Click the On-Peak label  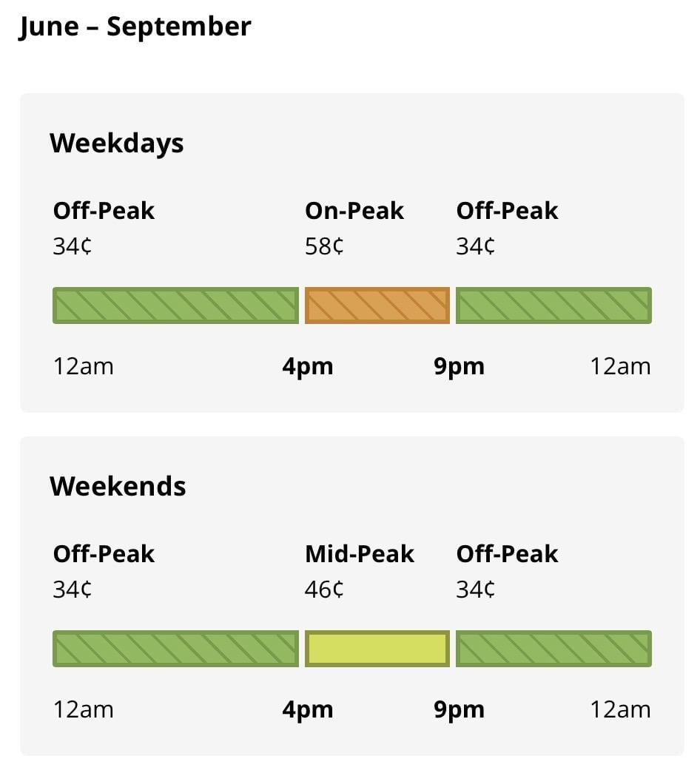click(x=354, y=211)
